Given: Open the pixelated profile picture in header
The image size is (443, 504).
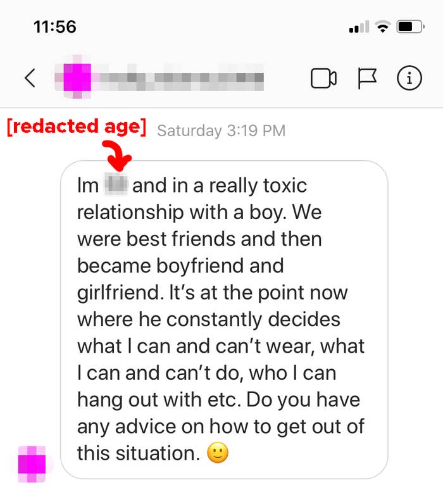Looking at the screenshot, I should click(x=76, y=77).
